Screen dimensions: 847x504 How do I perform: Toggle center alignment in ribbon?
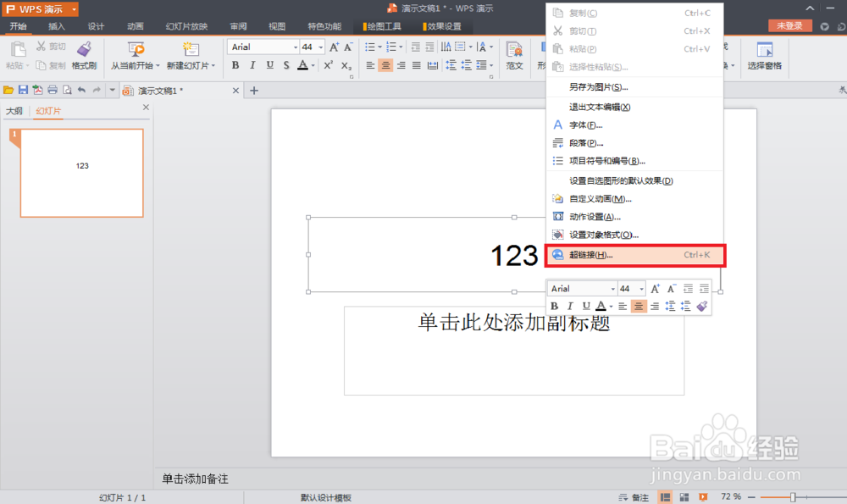[x=385, y=65]
